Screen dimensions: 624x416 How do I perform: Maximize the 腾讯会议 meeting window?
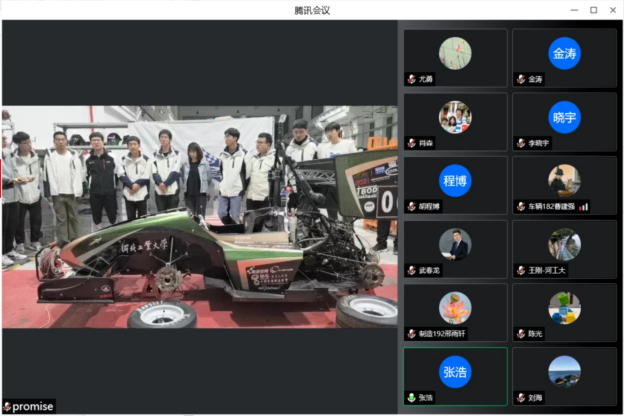point(593,10)
